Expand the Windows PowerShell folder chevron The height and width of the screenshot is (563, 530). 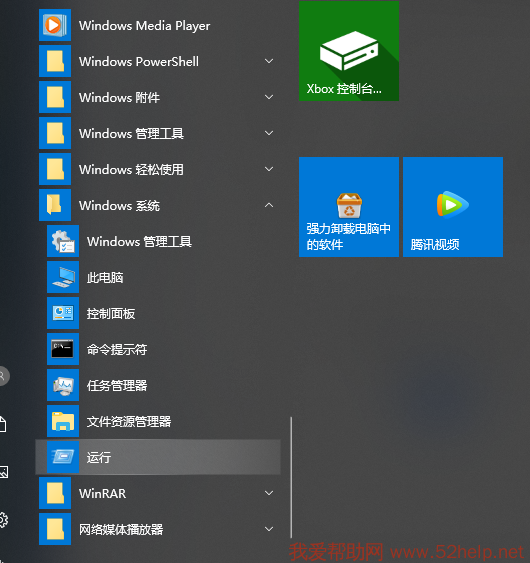click(269, 61)
